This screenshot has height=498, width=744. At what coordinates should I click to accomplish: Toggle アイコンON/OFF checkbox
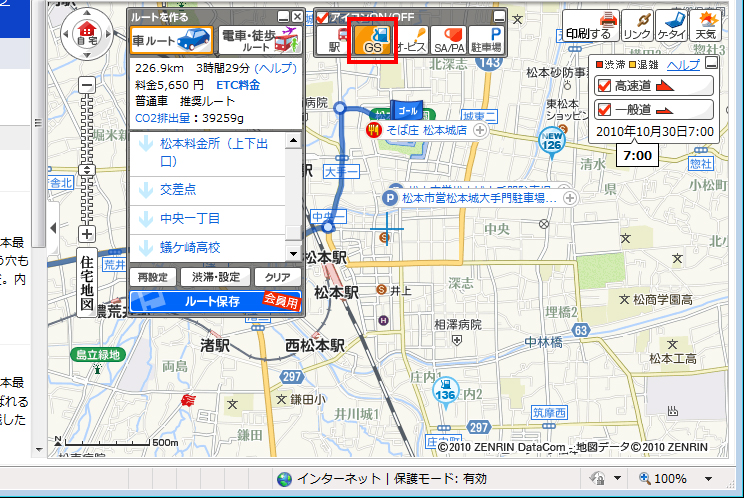(x=322, y=18)
